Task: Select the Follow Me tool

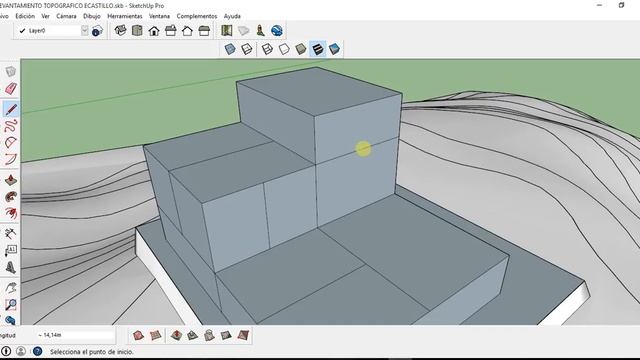Action: 11,197
